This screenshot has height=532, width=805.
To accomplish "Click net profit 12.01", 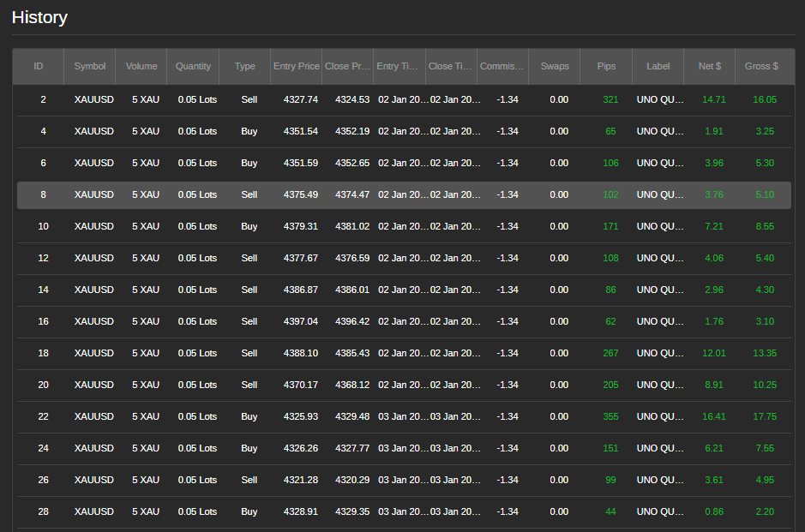I will click(x=714, y=353).
